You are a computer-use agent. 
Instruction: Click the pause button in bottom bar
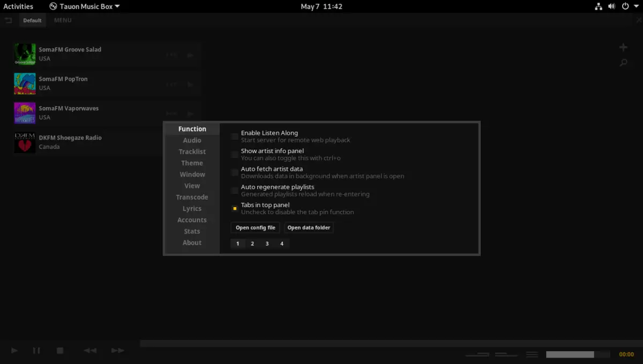pyautogui.click(x=36, y=351)
